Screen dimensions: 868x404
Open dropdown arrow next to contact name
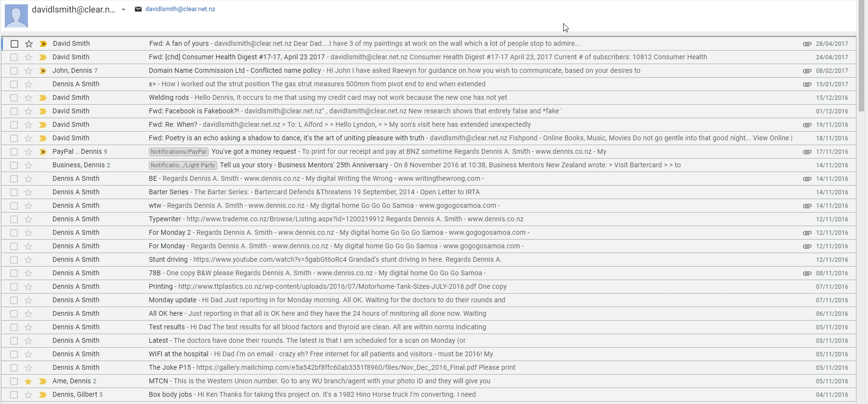tap(124, 10)
